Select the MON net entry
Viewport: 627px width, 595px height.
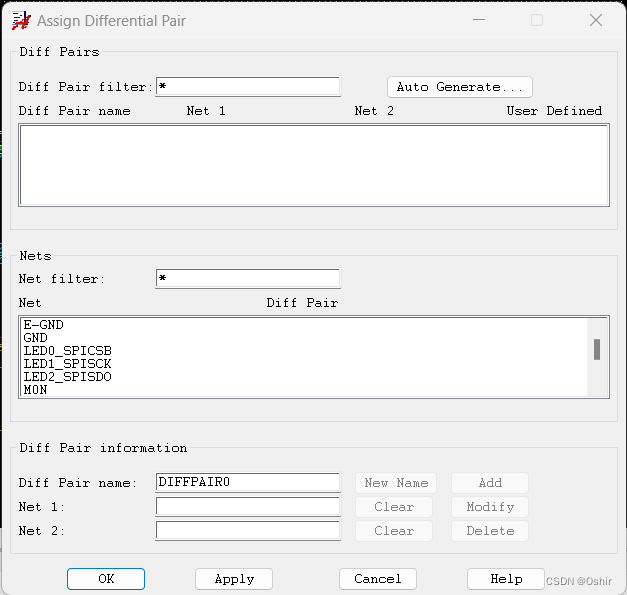[35, 390]
